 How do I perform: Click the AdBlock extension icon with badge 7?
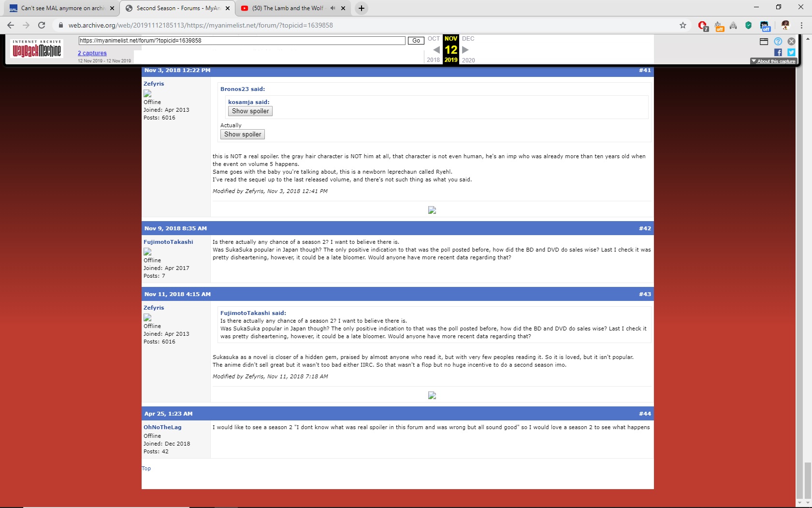[x=703, y=26]
